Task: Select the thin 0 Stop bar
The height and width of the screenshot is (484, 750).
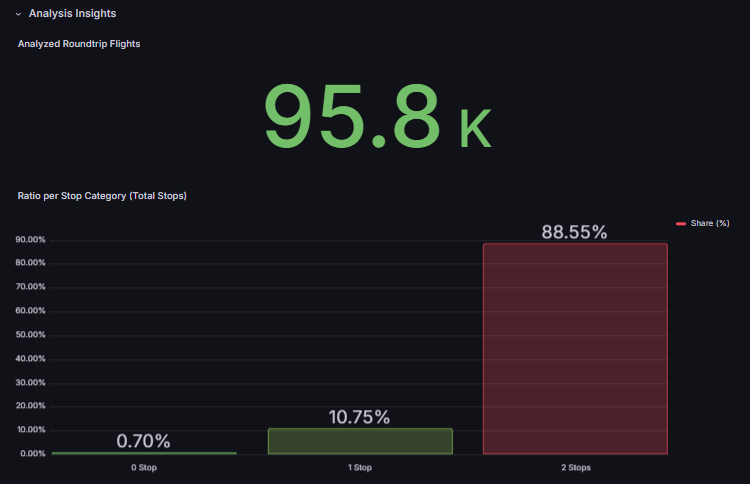Action: 144,453
